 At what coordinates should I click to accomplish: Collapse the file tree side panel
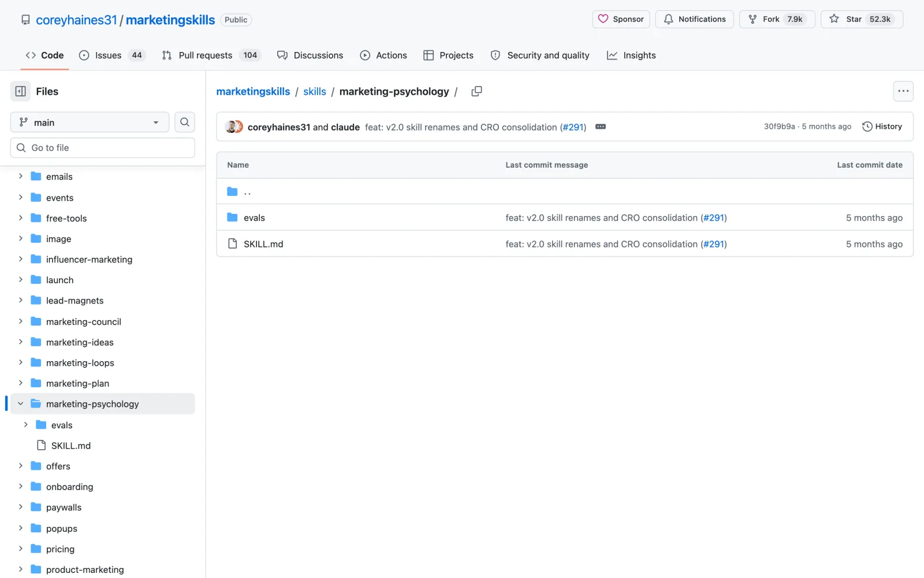click(20, 91)
